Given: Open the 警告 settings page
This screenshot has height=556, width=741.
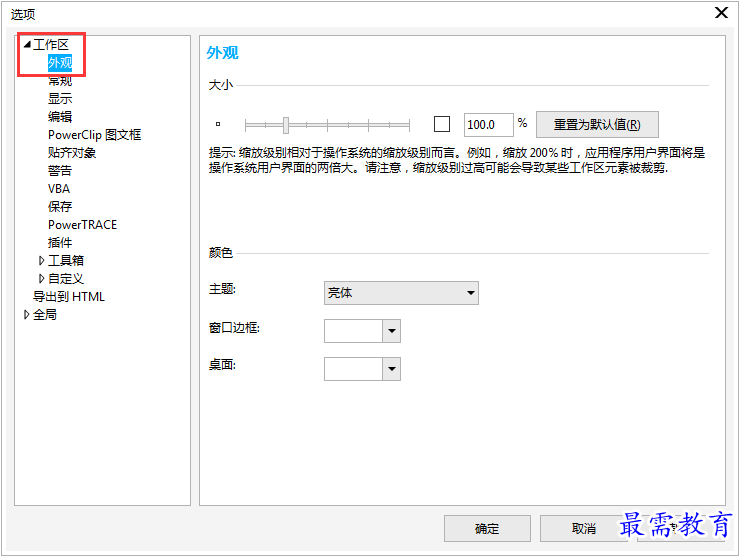Looking at the screenshot, I should point(60,171).
